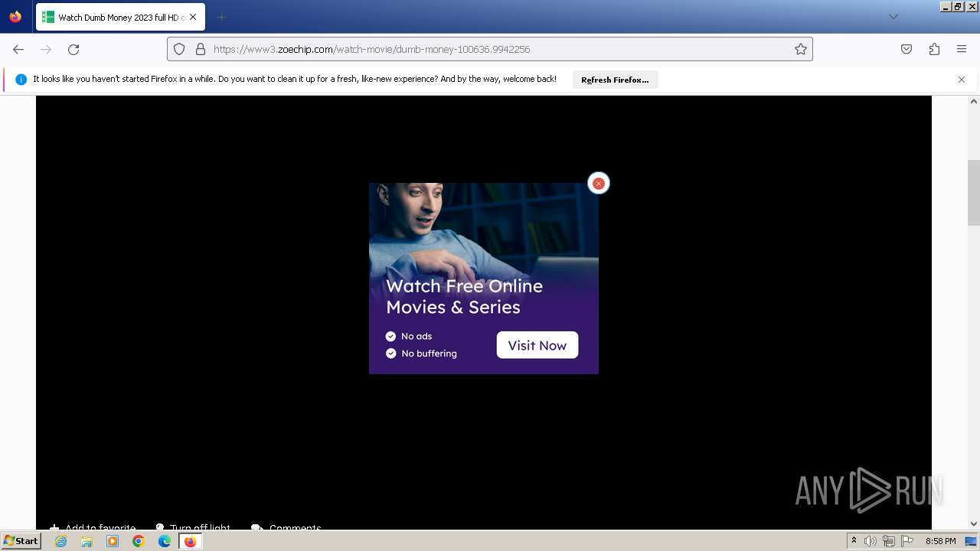Screen dimensions: 980x551
Task: Expand the list all tabs chevron
Action: coord(893,17)
